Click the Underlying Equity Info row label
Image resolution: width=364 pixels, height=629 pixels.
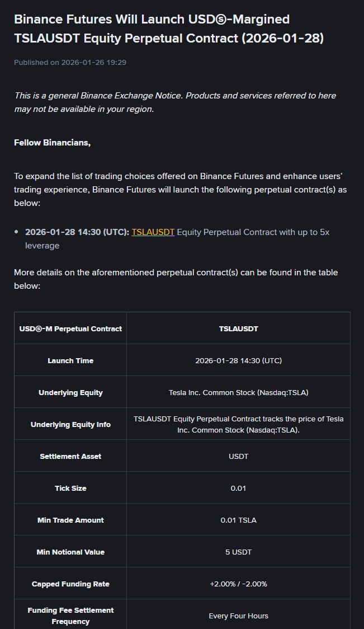70,424
